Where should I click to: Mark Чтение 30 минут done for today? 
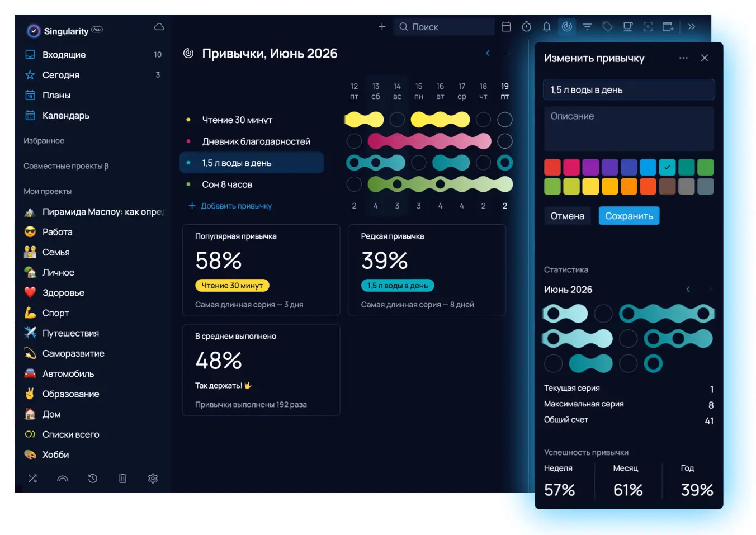[x=505, y=120]
